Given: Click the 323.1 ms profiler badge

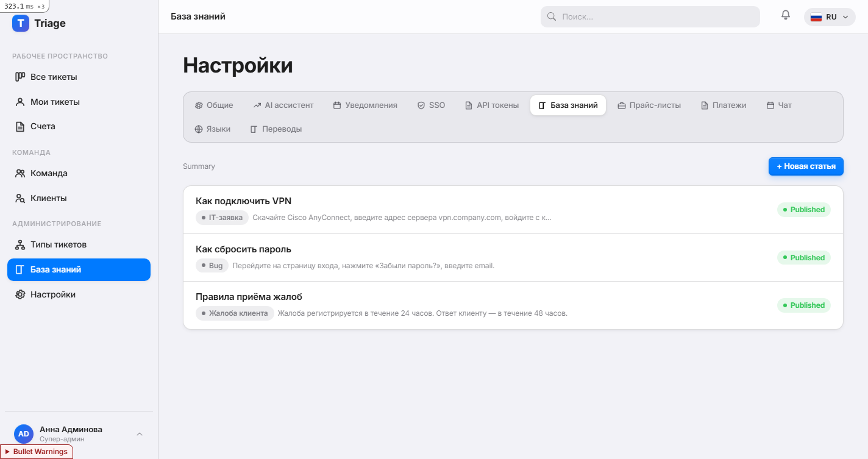Looking at the screenshot, I should click(24, 6).
